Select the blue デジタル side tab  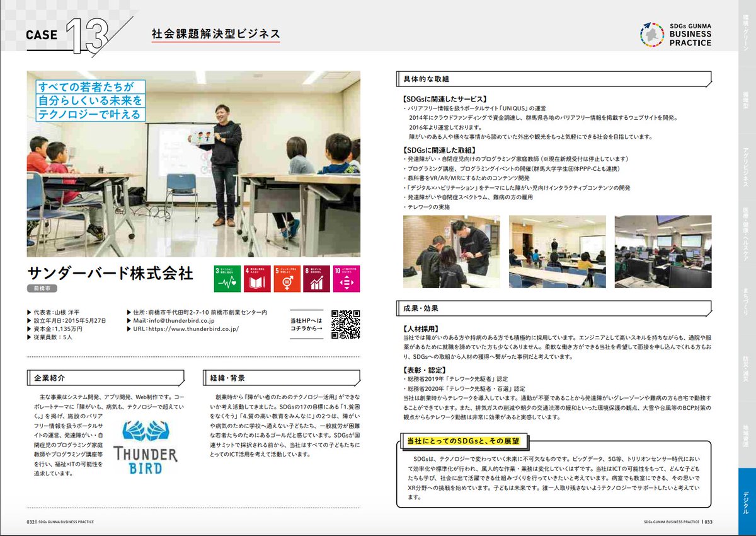747,501
